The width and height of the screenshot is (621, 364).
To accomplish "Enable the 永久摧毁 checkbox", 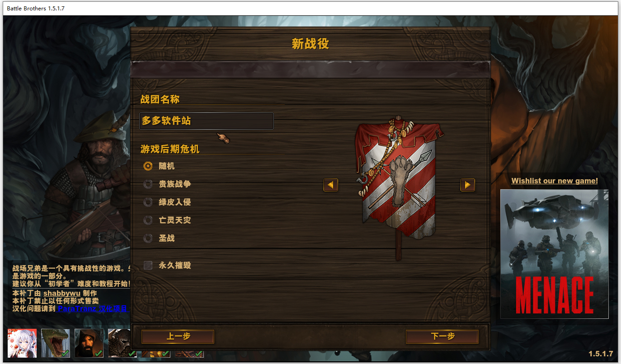I will point(148,265).
